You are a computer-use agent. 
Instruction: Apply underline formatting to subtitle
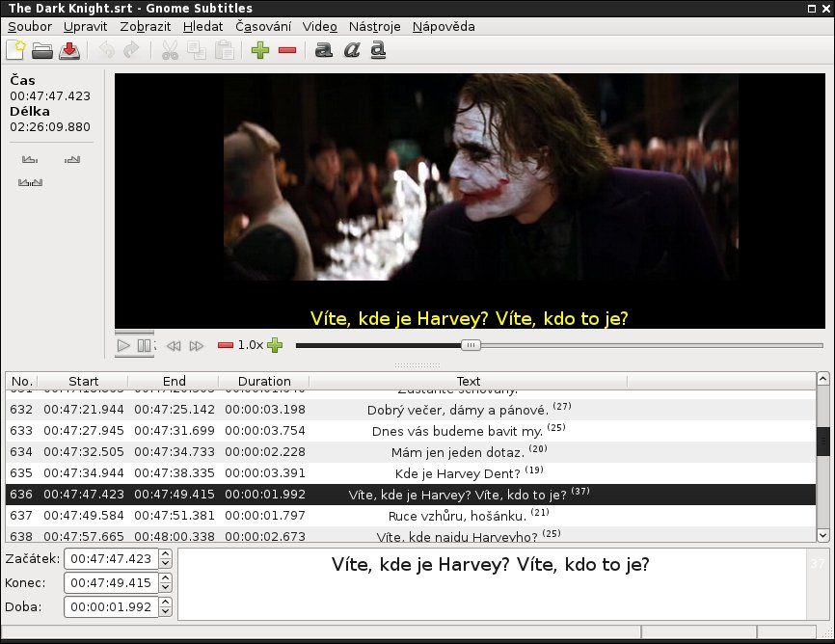point(378,50)
